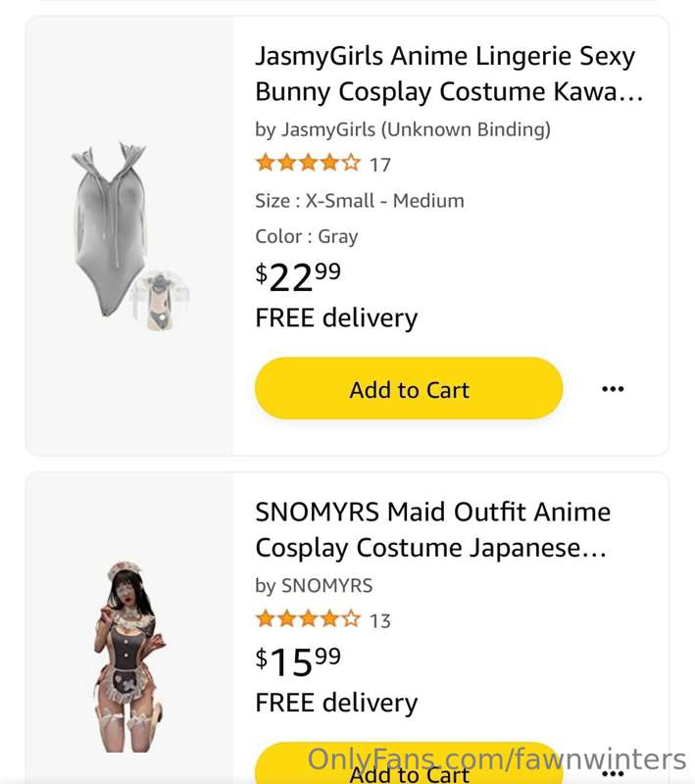
Task: Open the 17 reviews count
Action: tap(380, 165)
